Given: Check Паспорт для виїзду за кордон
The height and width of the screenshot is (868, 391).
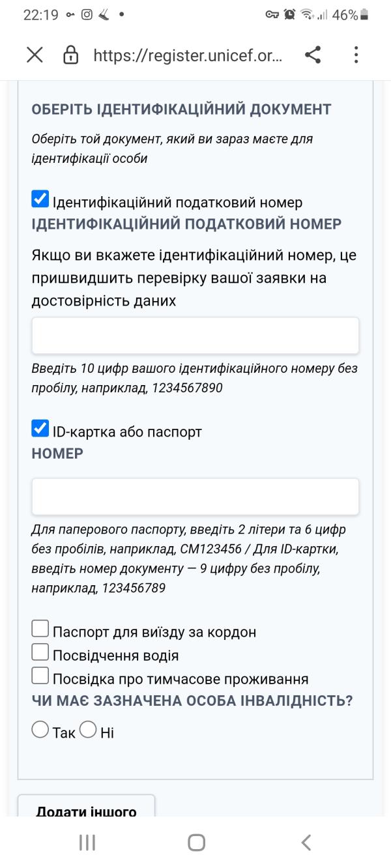Looking at the screenshot, I should 40,629.
